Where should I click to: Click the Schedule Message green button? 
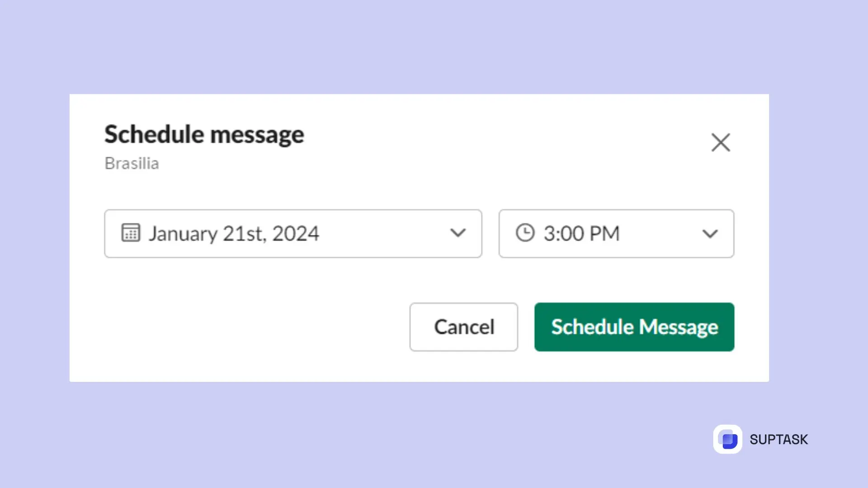(634, 327)
